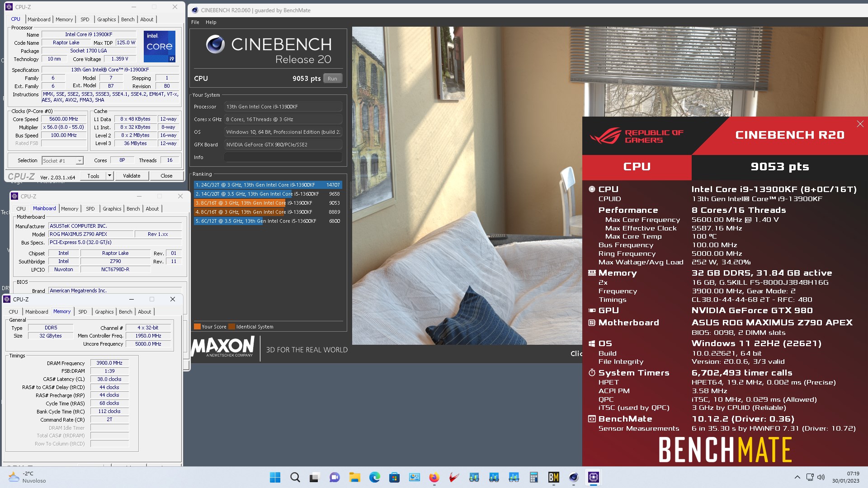Open Microsoft Store from taskbar

click(394, 477)
